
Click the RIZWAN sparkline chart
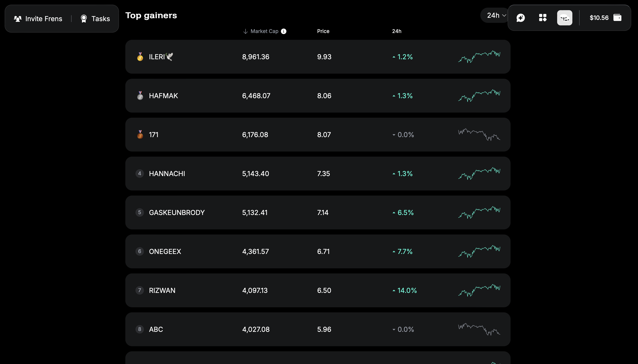pyautogui.click(x=479, y=290)
